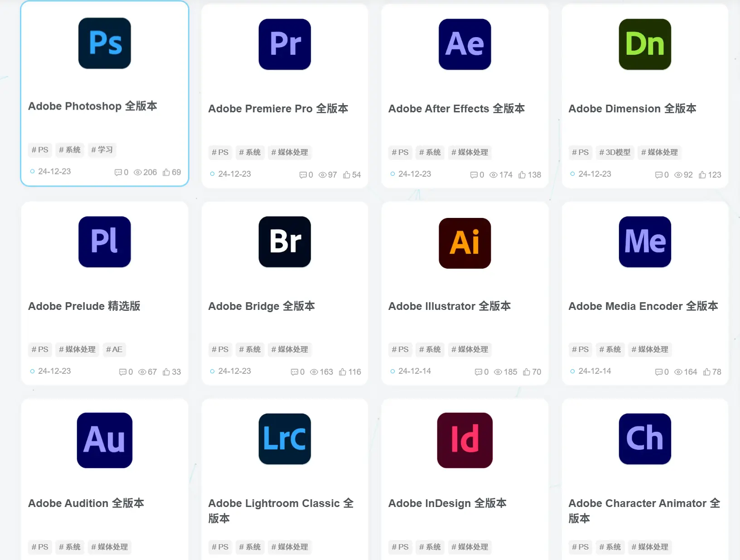Click the #3D模型 tag on Dimension card
The width and height of the screenshot is (740, 560).
pos(615,152)
